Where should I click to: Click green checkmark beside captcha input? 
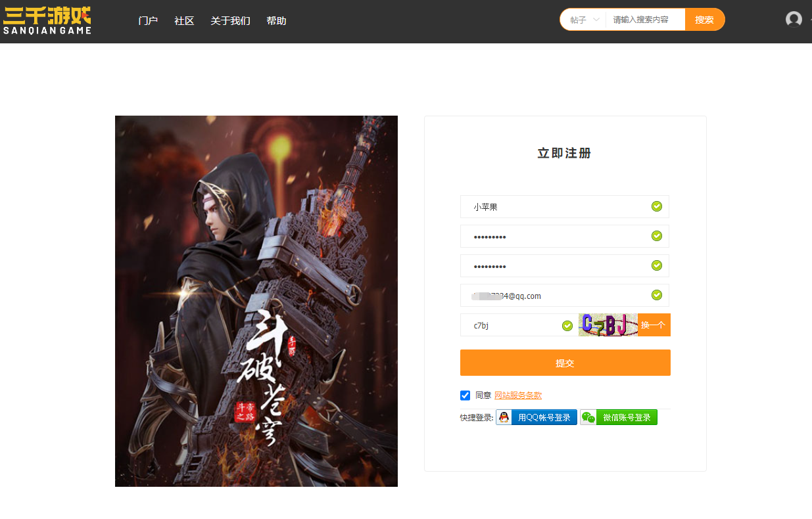(x=567, y=325)
